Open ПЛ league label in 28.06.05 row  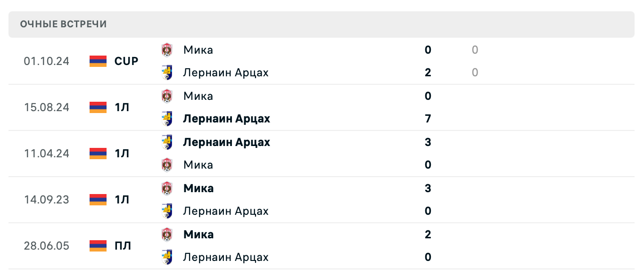pos(123,246)
